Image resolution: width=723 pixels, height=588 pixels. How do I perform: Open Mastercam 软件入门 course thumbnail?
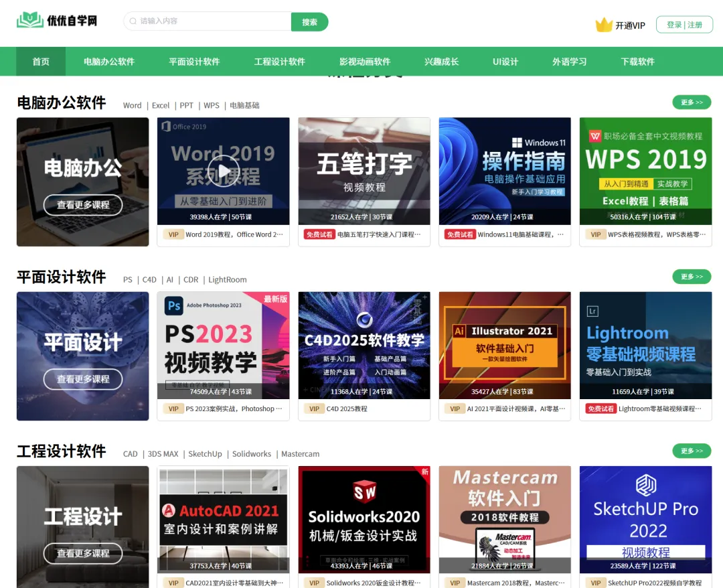505,520
